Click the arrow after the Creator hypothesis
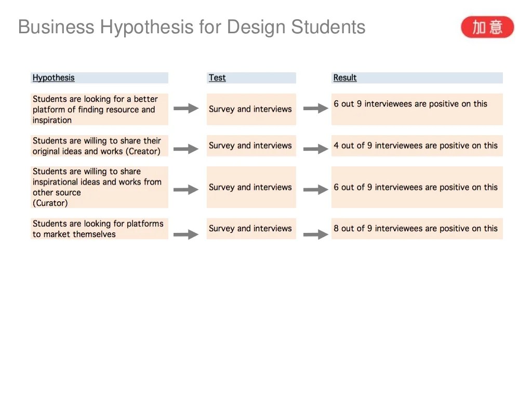532x406 pixels. (186, 149)
